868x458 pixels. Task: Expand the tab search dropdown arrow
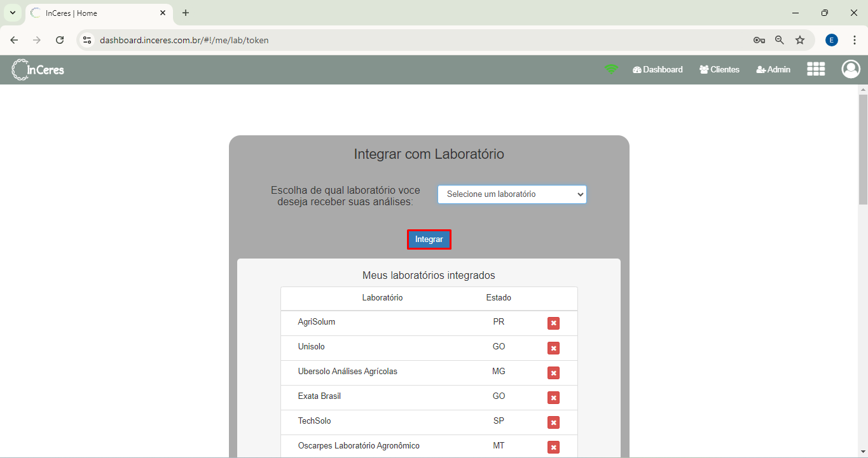click(x=12, y=13)
